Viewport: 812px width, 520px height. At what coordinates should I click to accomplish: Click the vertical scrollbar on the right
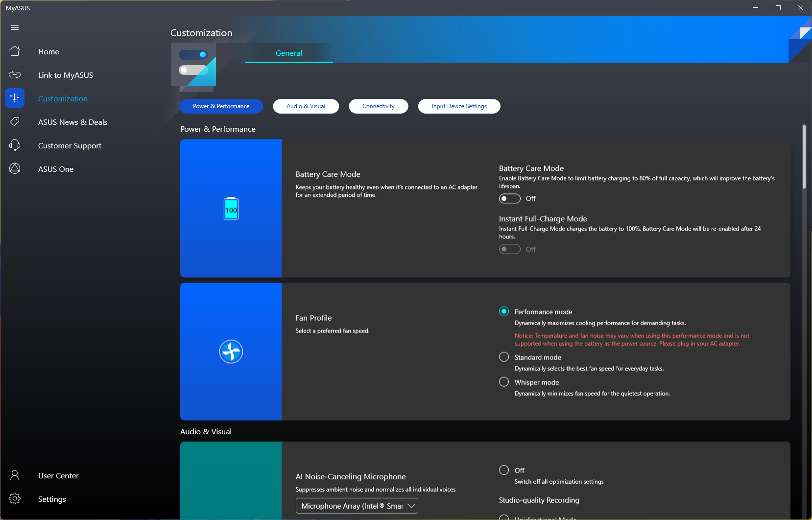(x=804, y=157)
